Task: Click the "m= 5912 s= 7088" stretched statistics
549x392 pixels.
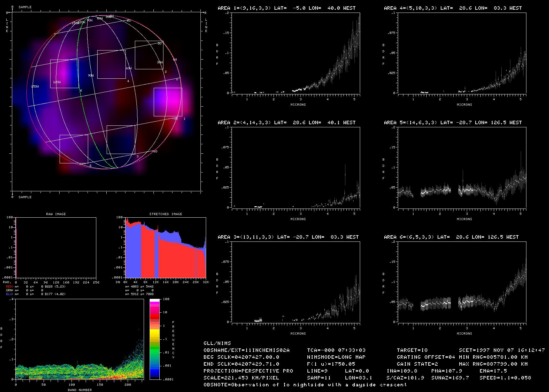Action: pos(140,294)
